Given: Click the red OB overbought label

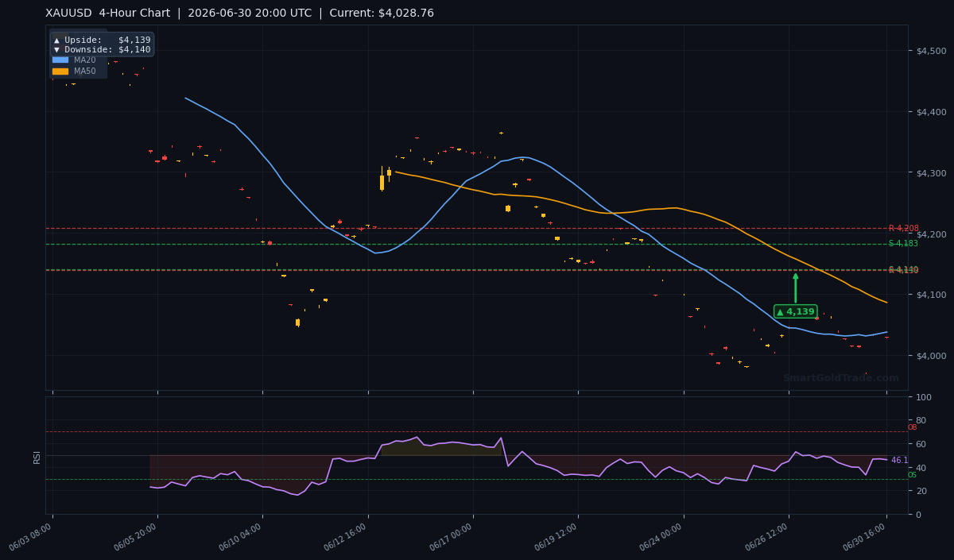Looking at the screenshot, I should pyautogui.click(x=912, y=427).
